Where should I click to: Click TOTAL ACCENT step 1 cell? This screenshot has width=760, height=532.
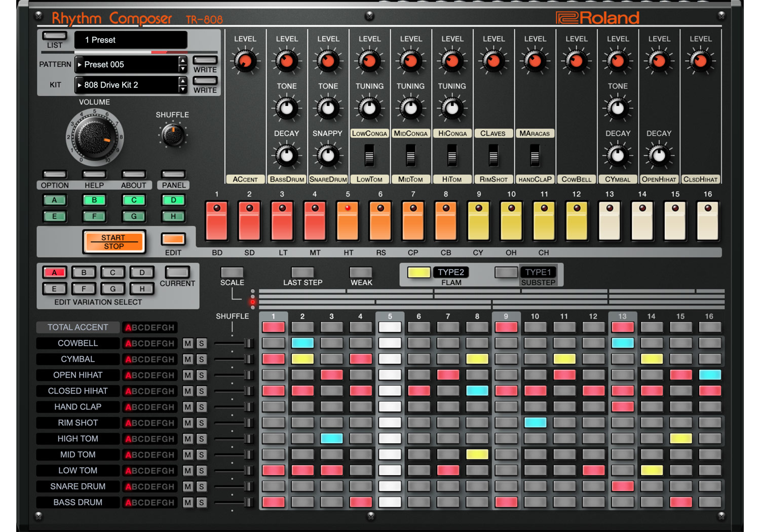(x=274, y=327)
